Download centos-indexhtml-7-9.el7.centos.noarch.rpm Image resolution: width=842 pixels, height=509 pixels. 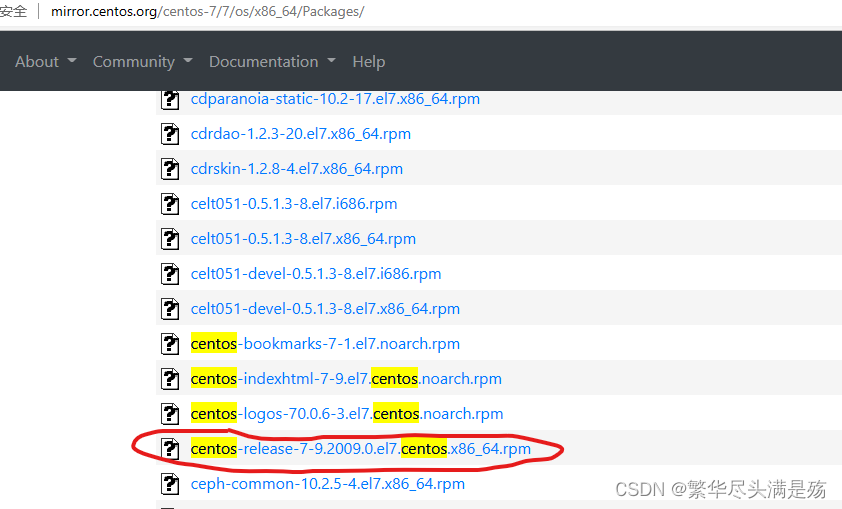346,379
